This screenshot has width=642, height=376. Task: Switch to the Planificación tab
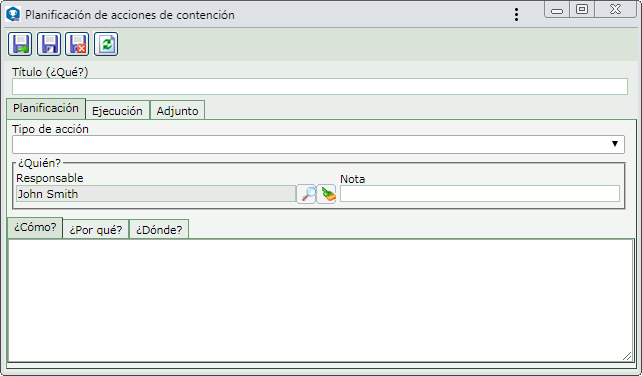pos(46,109)
